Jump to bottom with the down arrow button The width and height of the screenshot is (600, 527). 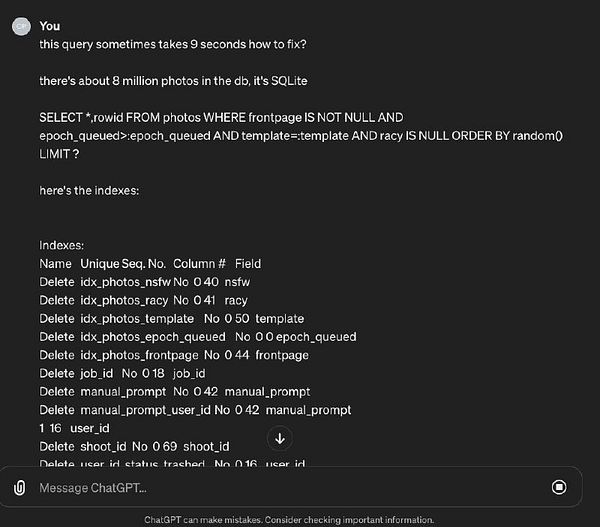(x=280, y=439)
